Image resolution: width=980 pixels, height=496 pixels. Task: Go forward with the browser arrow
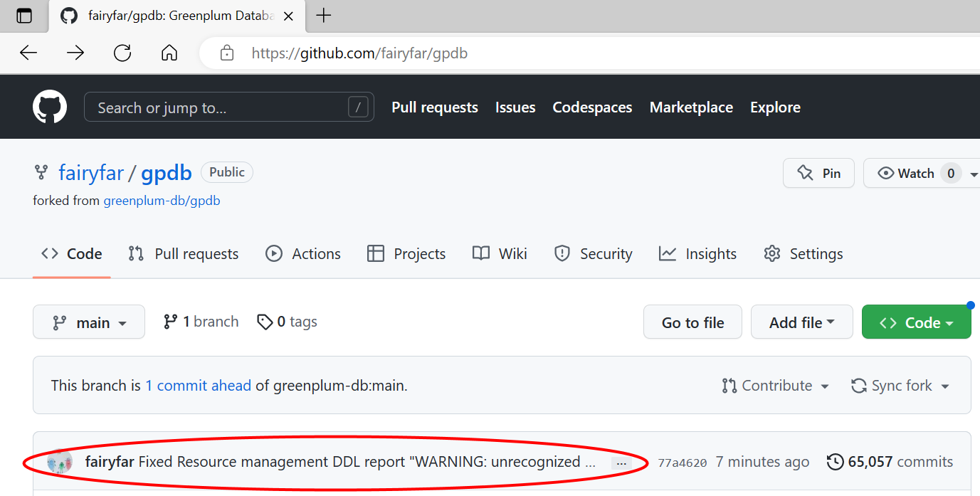75,53
